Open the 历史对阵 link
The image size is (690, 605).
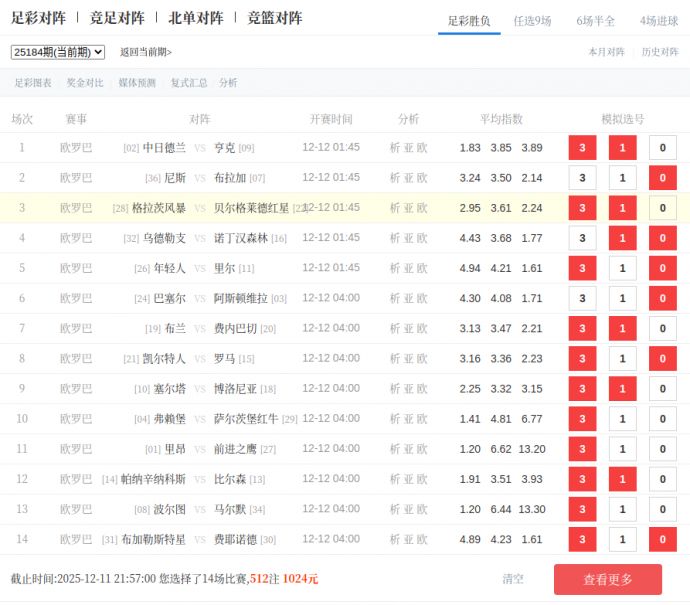coord(660,52)
